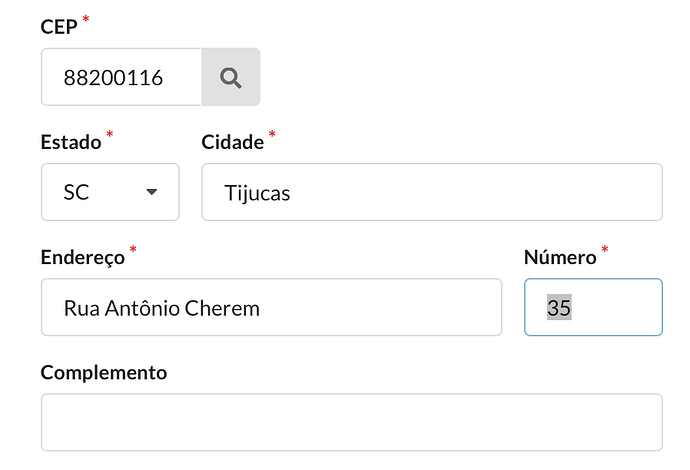Expand the Estado dropdown arrow
This screenshot has width=690, height=470.
pos(152,192)
